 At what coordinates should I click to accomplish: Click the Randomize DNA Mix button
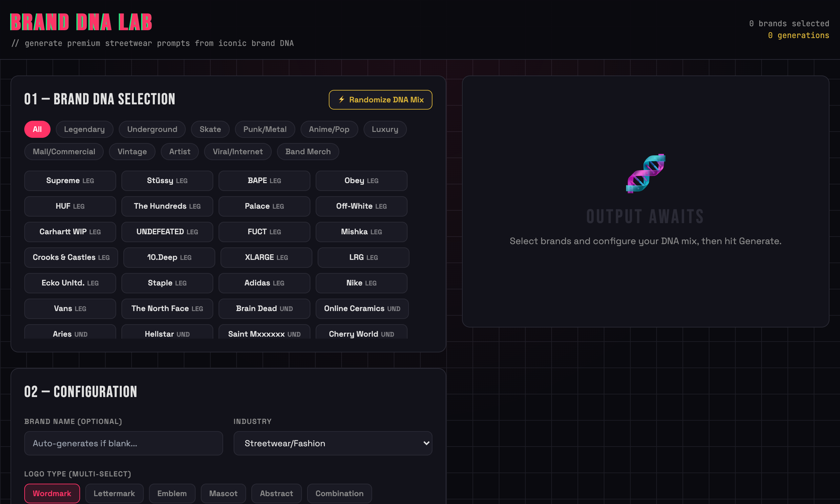[x=380, y=99]
